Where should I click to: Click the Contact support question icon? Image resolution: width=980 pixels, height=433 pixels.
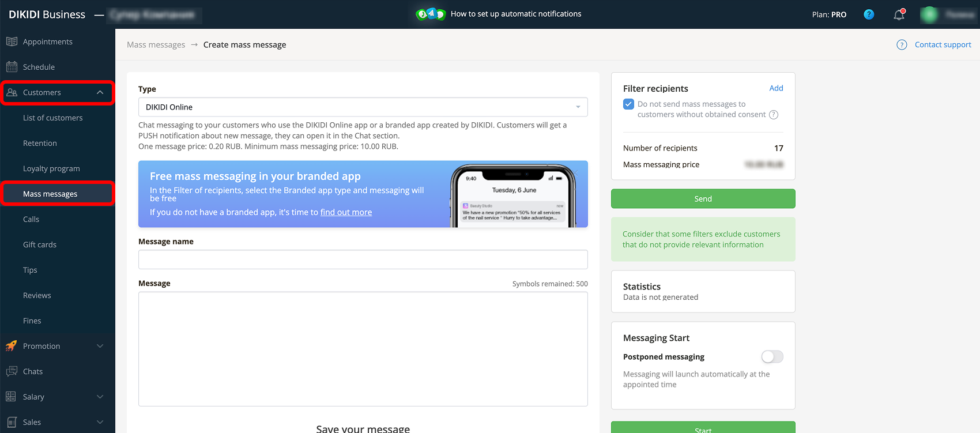pyautogui.click(x=902, y=45)
